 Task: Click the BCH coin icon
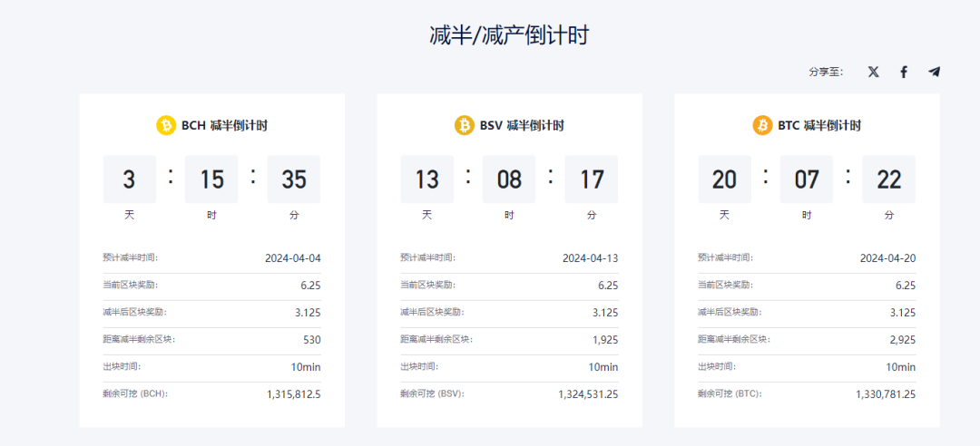pyautogui.click(x=166, y=126)
